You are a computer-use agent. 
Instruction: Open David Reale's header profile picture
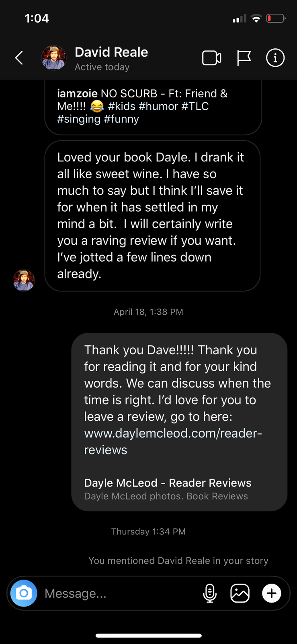click(x=54, y=58)
